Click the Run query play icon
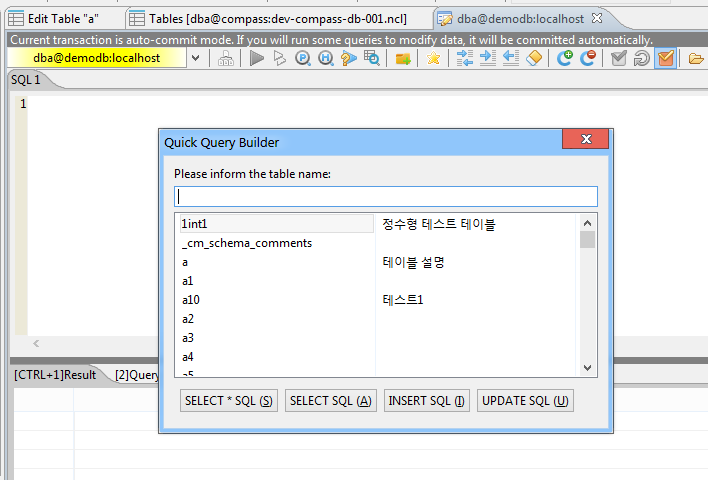The image size is (708, 480). tap(257, 58)
